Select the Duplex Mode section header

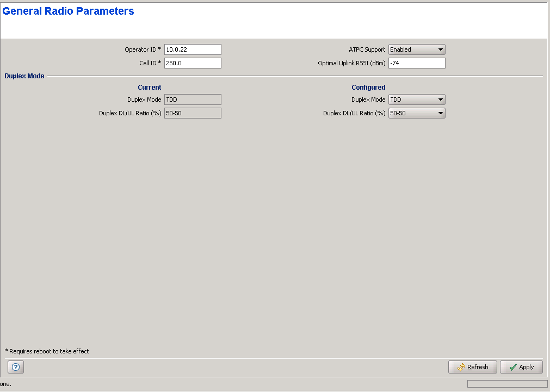(24, 76)
